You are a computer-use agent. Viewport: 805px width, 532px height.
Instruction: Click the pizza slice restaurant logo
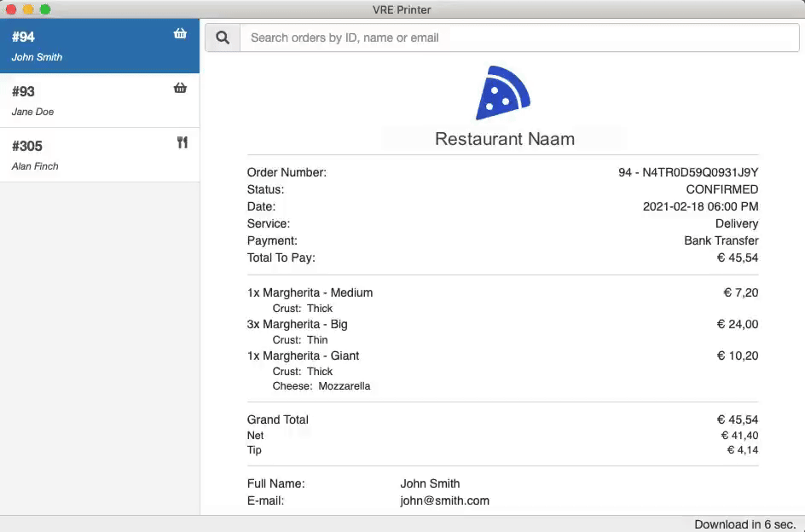tap(502, 92)
